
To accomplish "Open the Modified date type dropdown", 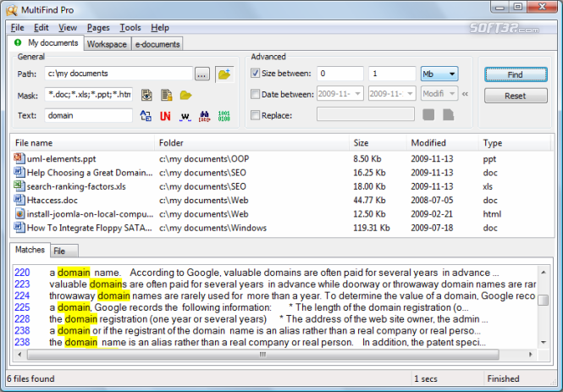I will (439, 94).
